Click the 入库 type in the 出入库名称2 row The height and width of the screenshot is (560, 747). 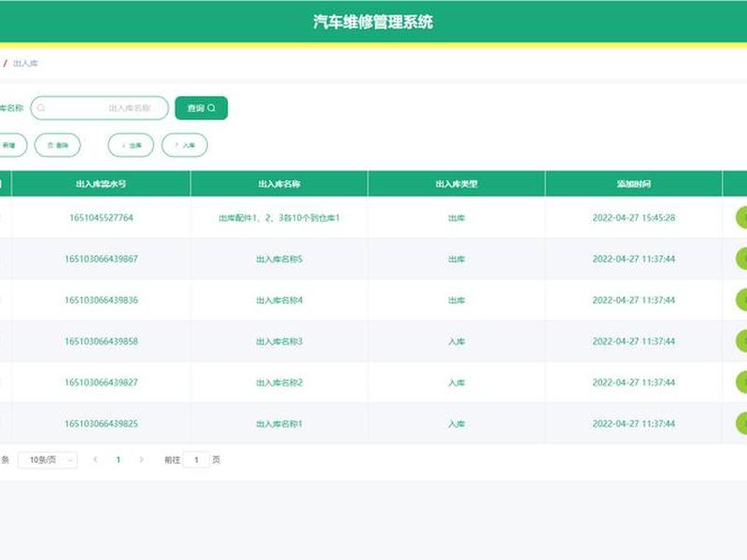pyautogui.click(x=457, y=383)
